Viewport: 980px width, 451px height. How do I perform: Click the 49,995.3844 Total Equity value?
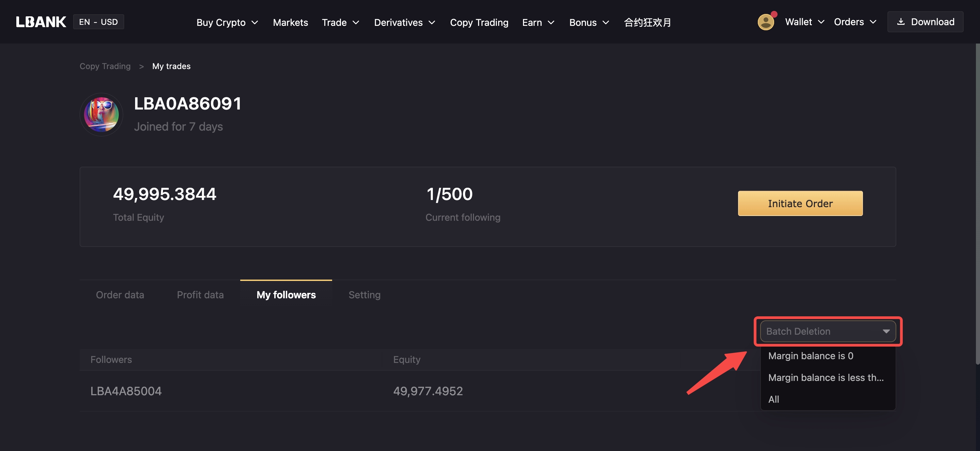(x=164, y=194)
